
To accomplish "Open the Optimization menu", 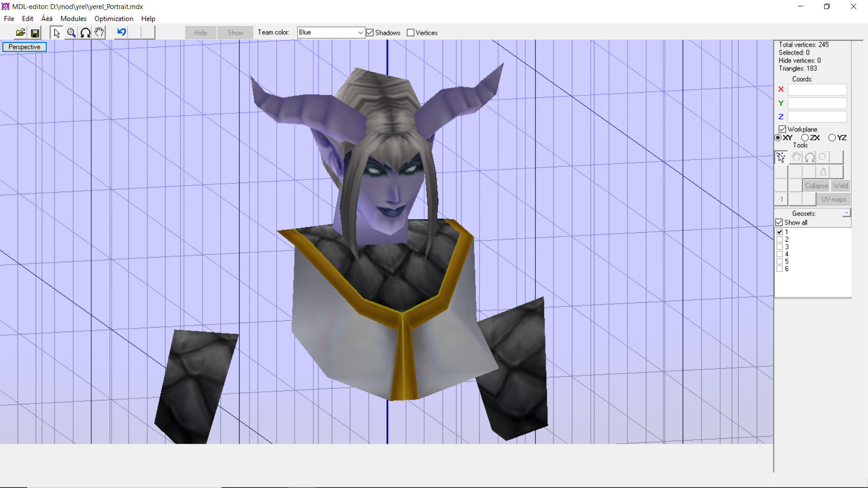I will pyautogui.click(x=113, y=19).
